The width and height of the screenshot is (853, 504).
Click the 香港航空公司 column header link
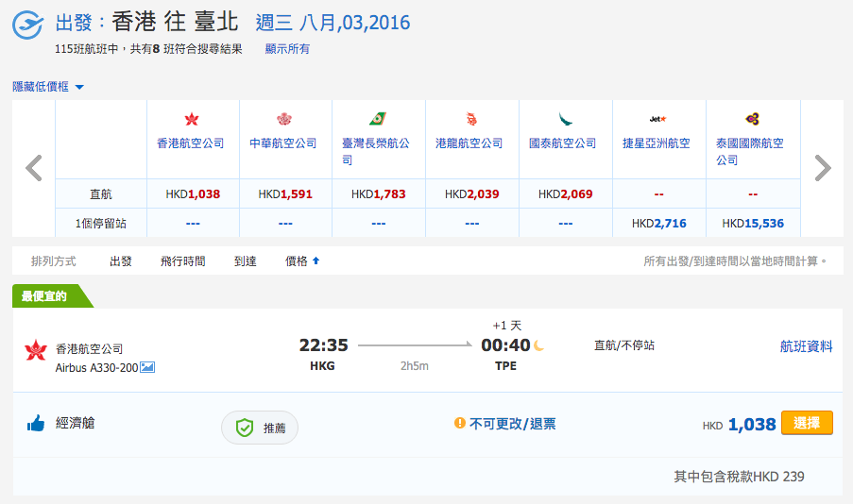coord(191,143)
